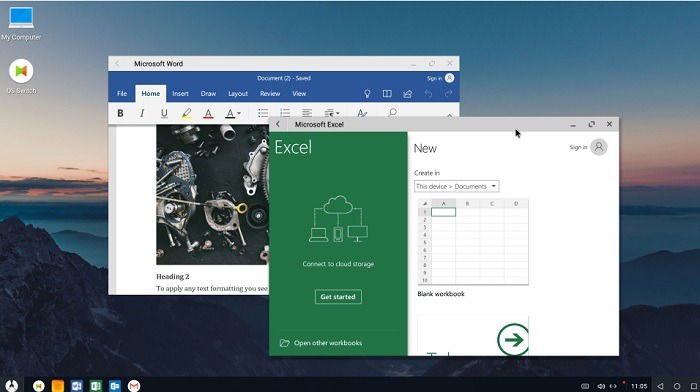Restore the Excel window size

point(592,124)
